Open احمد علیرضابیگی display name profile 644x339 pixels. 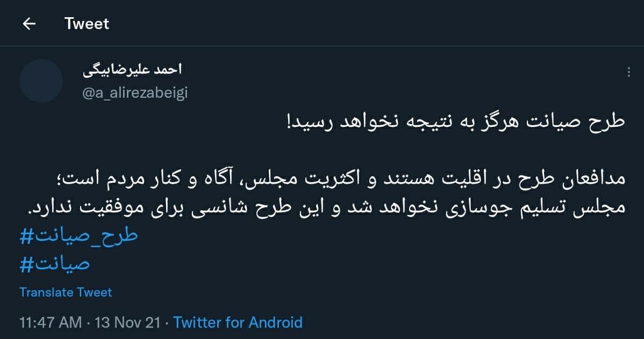[133, 70]
